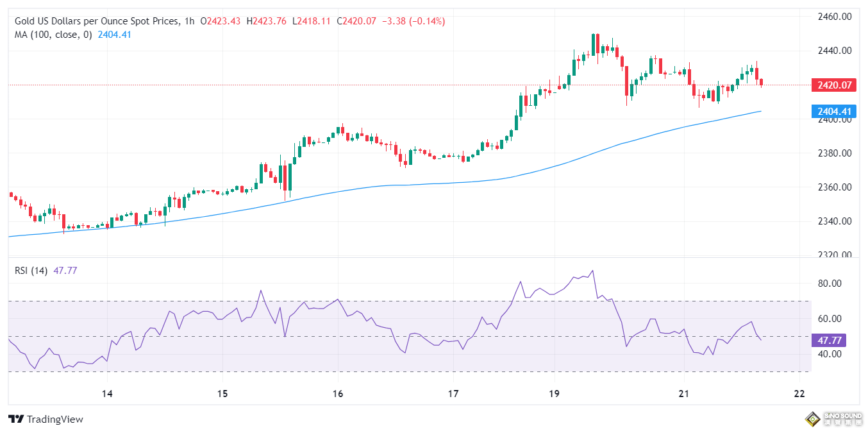Screen dimensions: 868x433
Task: Click the current price label 2420.07
Action: [x=833, y=84]
